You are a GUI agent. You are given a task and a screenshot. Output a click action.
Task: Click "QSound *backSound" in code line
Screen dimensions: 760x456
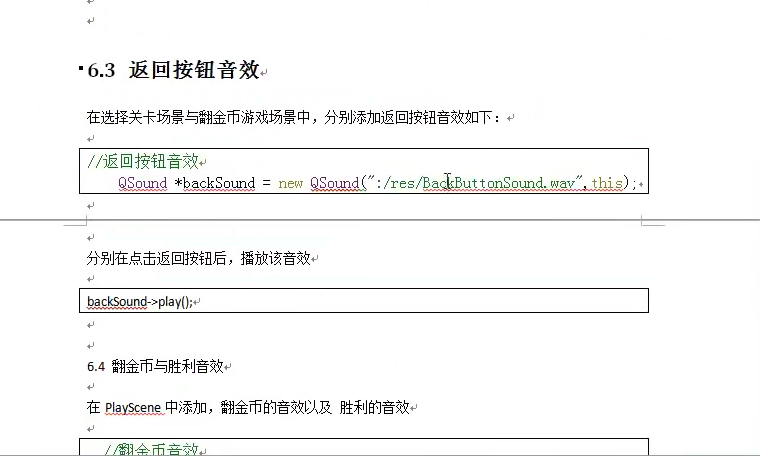coord(187,183)
